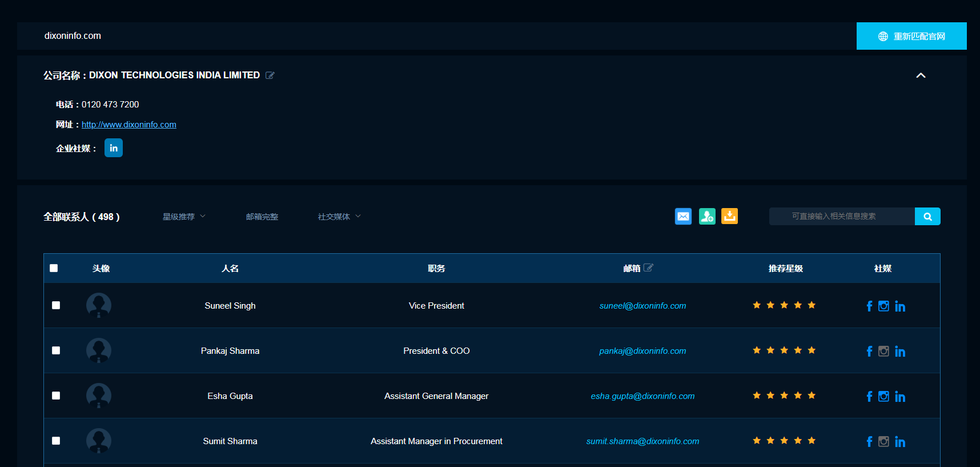The image size is (980, 467).
Task: Click email suneel@dixoninfo.com
Action: (642, 306)
